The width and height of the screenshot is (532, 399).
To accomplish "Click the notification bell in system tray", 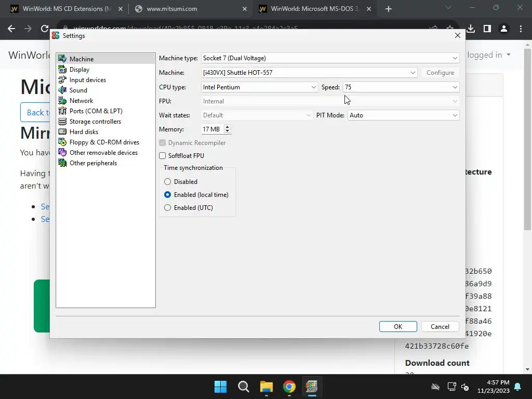I will [x=518, y=387].
